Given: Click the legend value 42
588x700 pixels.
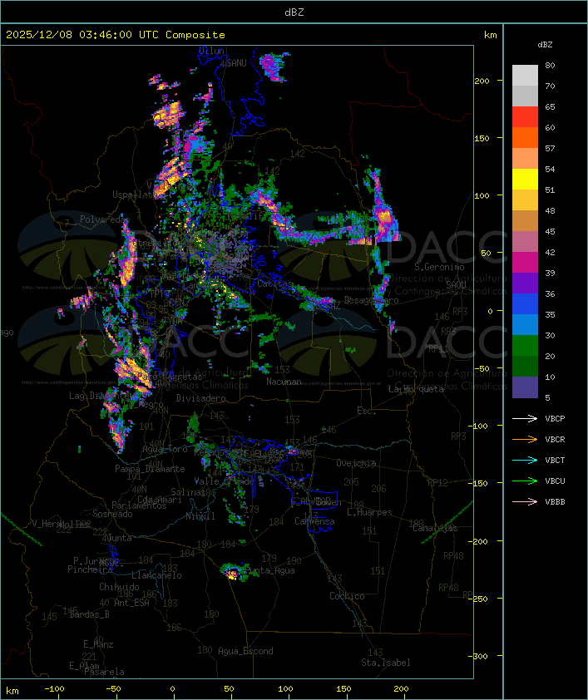Looking at the screenshot, I should 550,252.
